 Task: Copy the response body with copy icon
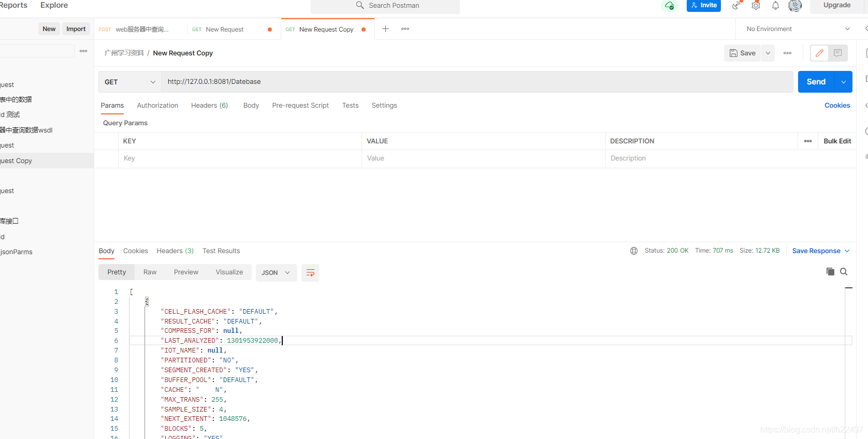point(830,272)
